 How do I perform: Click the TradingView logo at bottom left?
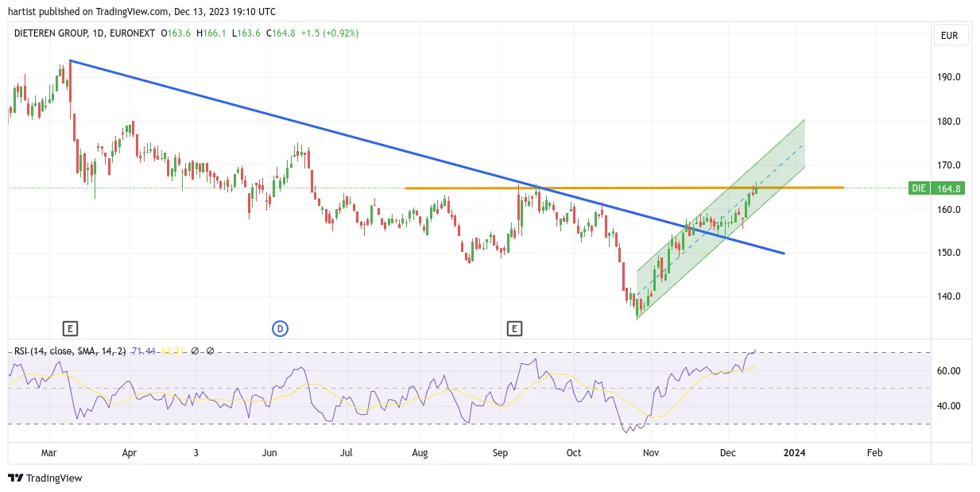click(x=45, y=478)
